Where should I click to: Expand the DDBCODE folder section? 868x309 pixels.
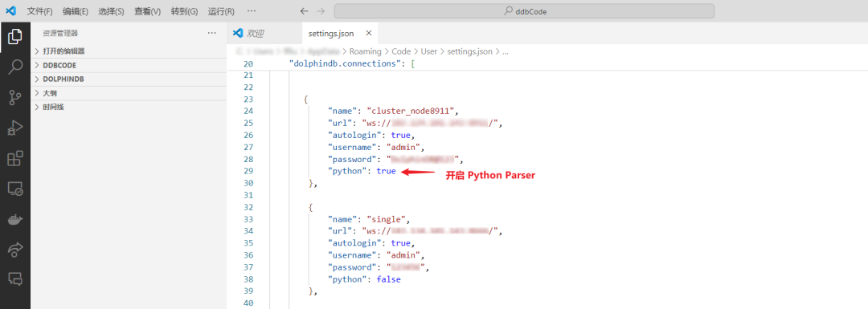(x=129, y=65)
